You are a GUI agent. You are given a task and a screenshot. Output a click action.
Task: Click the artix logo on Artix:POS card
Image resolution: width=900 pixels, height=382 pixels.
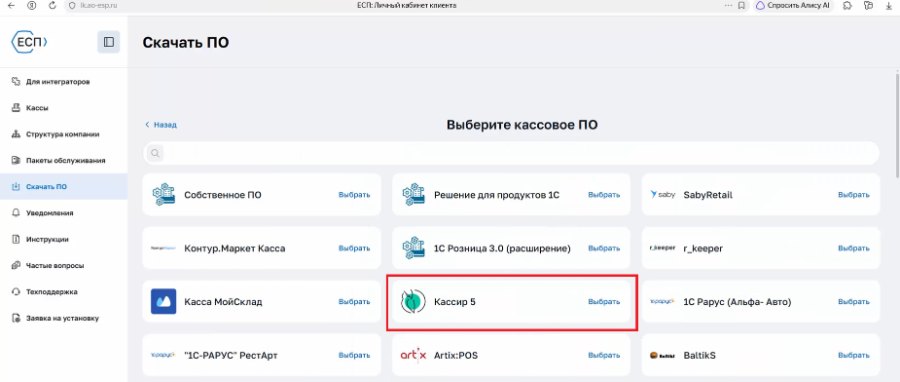pyautogui.click(x=413, y=355)
